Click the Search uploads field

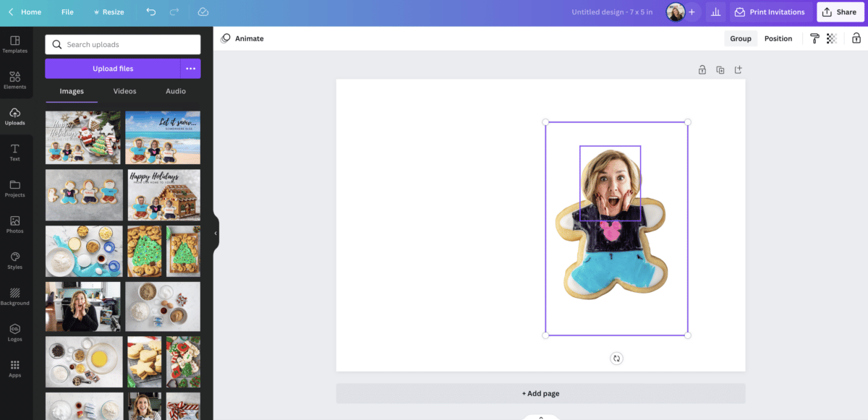coord(123,45)
